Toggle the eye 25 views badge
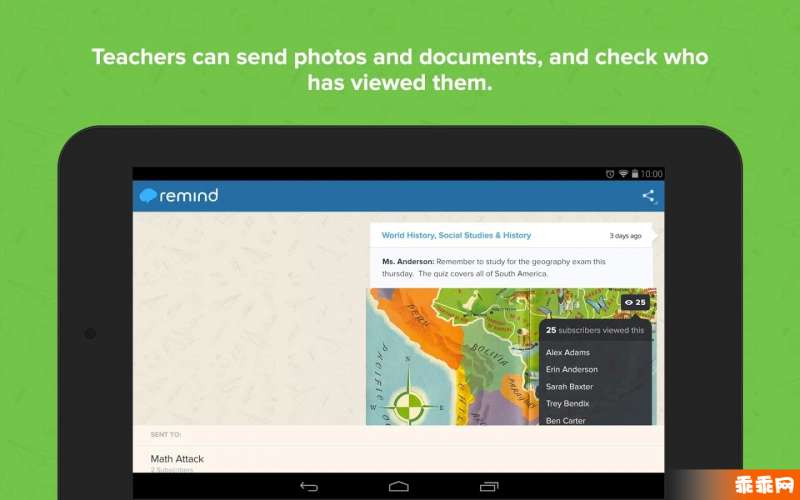This screenshot has height=500, width=800. click(635, 303)
